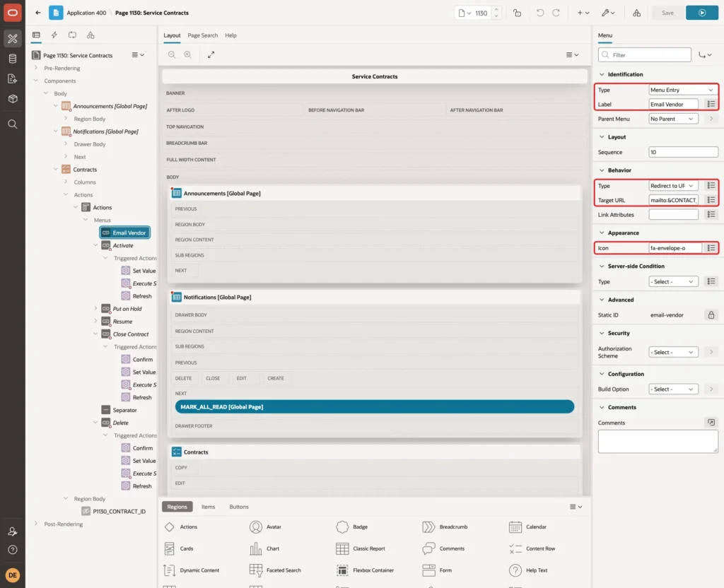724x588 pixels.
Task: Open Icon picker list button
Action: (x=711, y=248)
